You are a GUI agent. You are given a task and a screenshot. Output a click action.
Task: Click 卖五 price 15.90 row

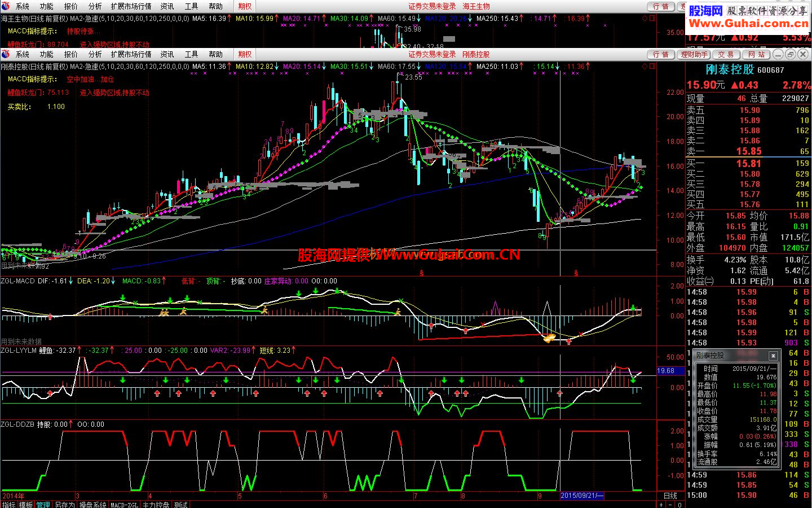tap(748, 110)
